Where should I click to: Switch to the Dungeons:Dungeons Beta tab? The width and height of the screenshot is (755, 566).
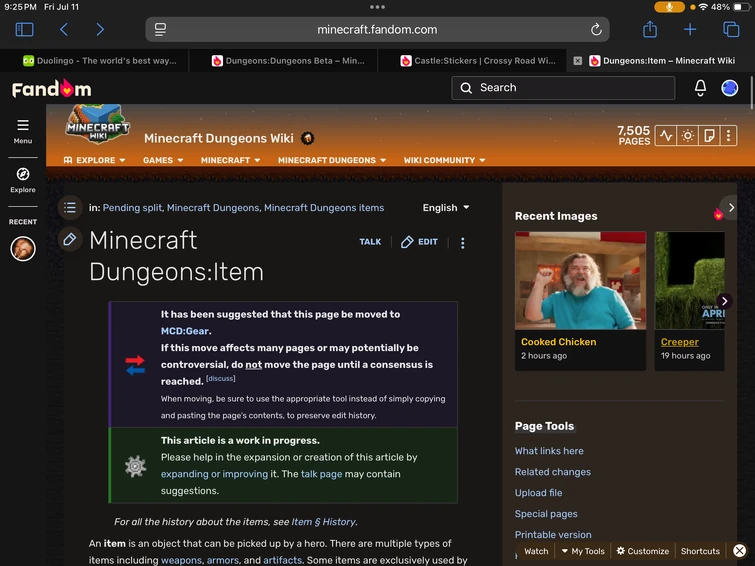coord(288,61)
